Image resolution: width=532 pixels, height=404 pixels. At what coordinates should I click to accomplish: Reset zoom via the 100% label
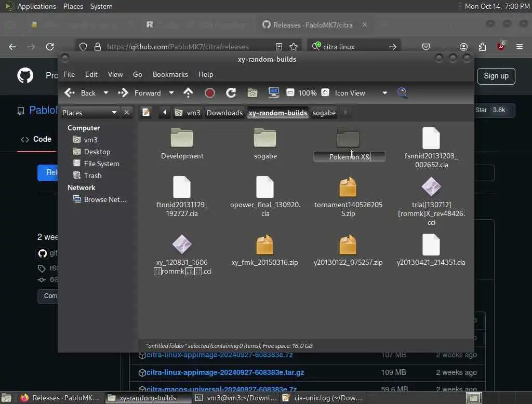pyautogui.click(x=308, y=93)
